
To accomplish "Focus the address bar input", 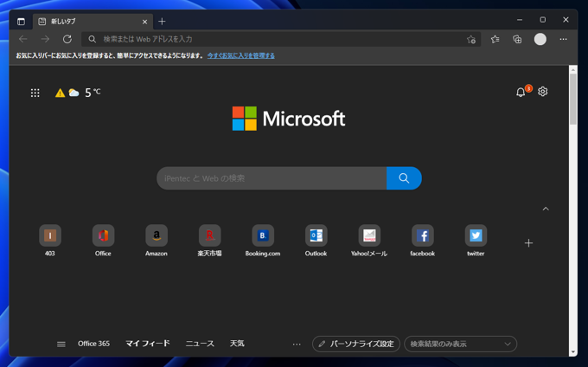I will click(281, 39).
